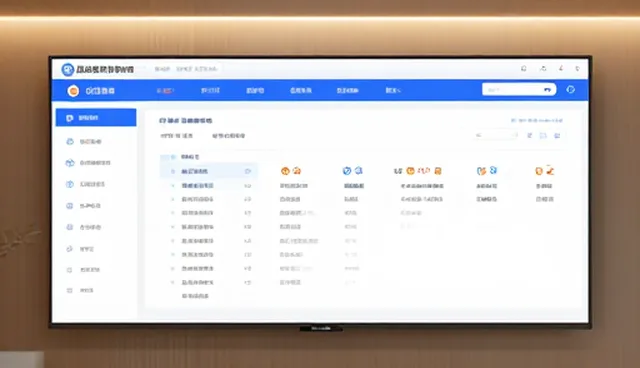Screen dimensions: 640x368
Task: Click the third title bar icon from left
Action: 561,69
